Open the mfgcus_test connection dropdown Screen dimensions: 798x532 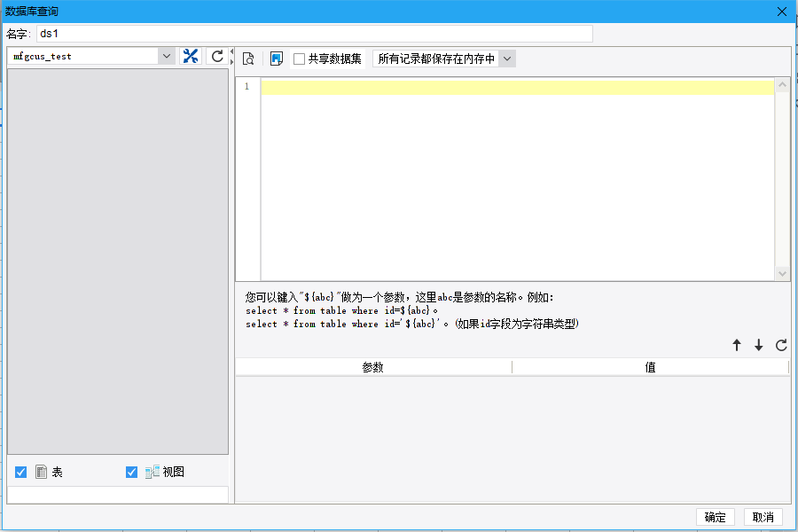pyautogui.click(x=167, y=56)
